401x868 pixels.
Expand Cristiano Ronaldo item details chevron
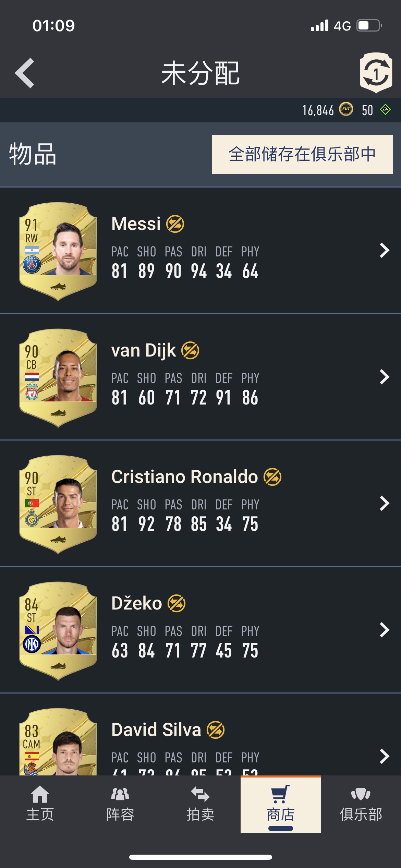click(x=385, y=503)
